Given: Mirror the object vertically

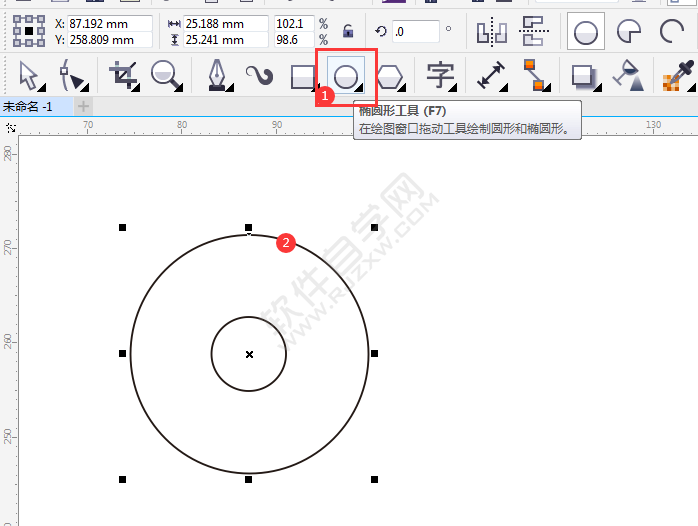Looking at the screenshot, I should pyautogui.click(x=533, y=31).
